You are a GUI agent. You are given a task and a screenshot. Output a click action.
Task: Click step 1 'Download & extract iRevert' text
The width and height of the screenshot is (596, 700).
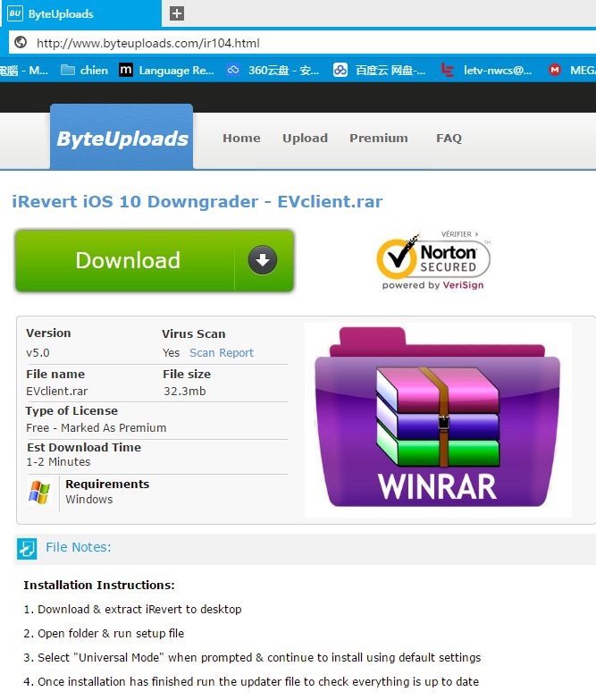click(x=132, y=610)
